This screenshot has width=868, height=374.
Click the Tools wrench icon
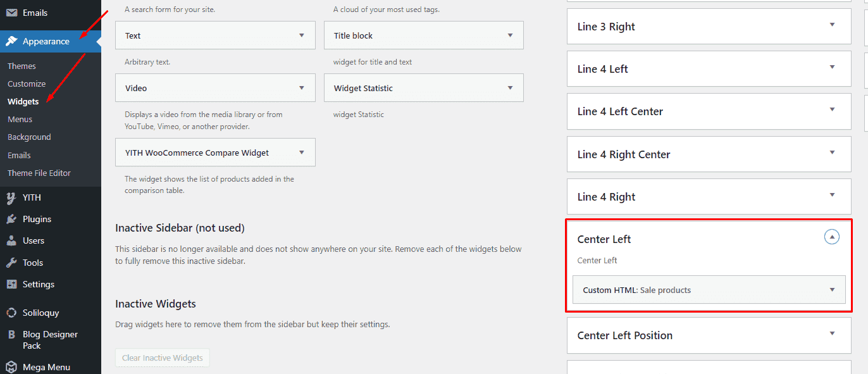11,263
